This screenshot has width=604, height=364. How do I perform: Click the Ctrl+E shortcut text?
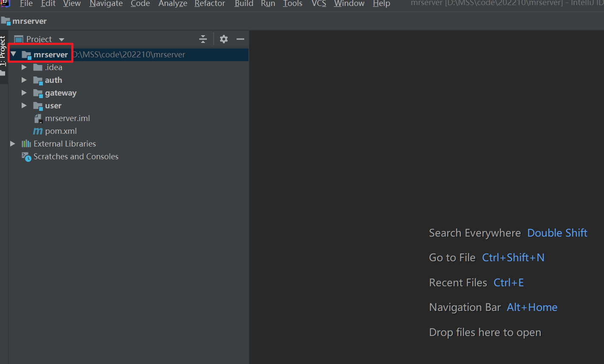point(508,282)
